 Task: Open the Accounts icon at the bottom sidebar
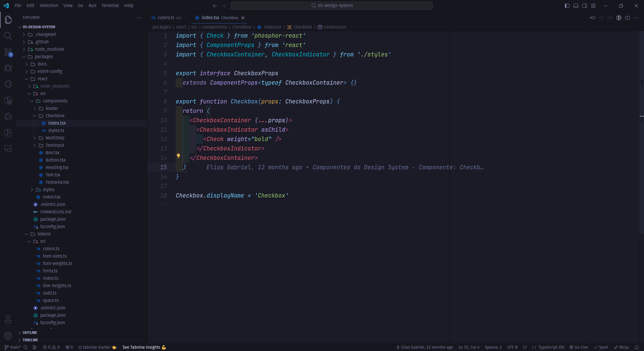point(8,319)
